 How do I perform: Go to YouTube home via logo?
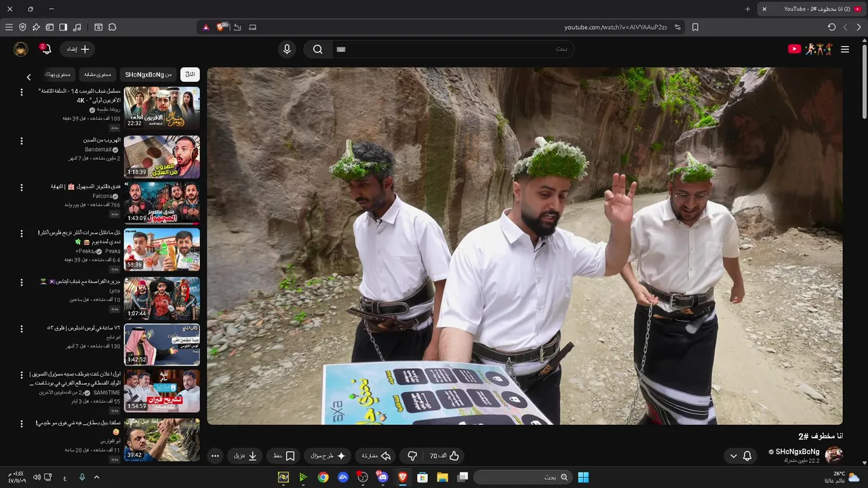[810, 49]
